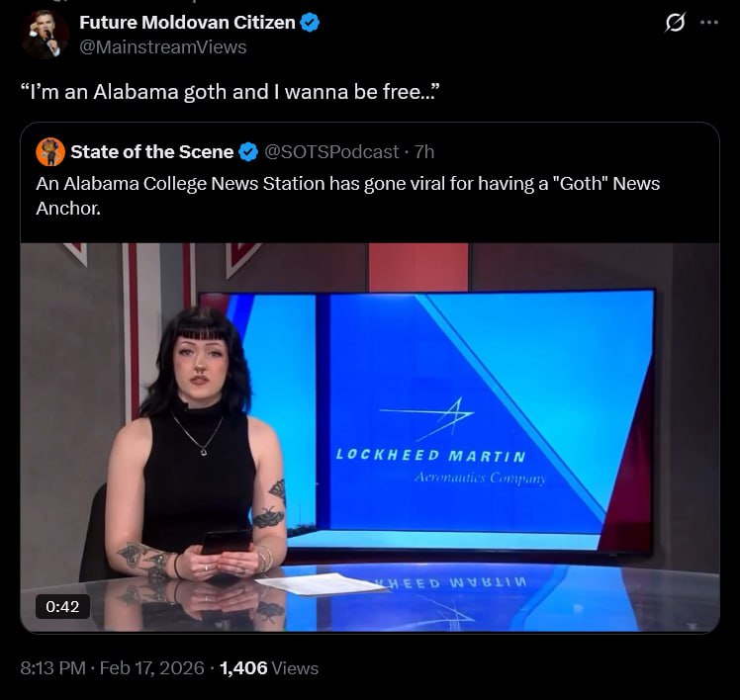Image resolution: width=740 pixels, height=700 pixels.
Task: Open the 1,406 Views count
Action: pyautogui.click(x=269, y=668)
